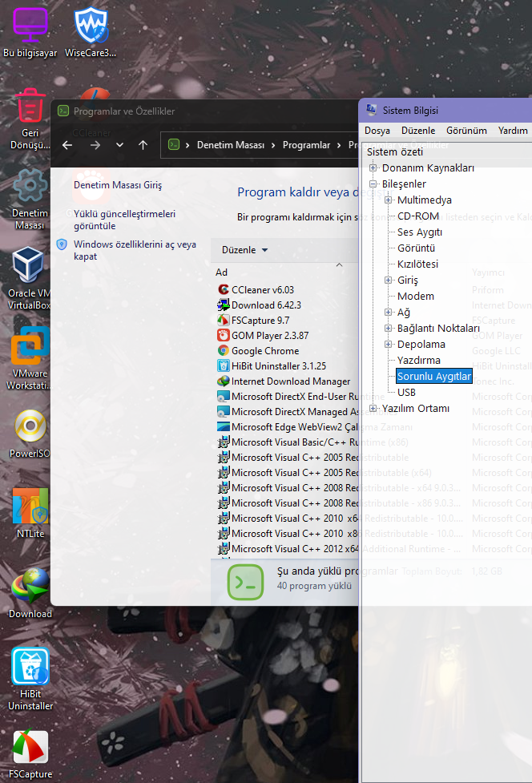Open Windows özelliklerini aç veya kapat link
Image resolution: width=532 pixels, height=783 pixels.
pos(135,250)
